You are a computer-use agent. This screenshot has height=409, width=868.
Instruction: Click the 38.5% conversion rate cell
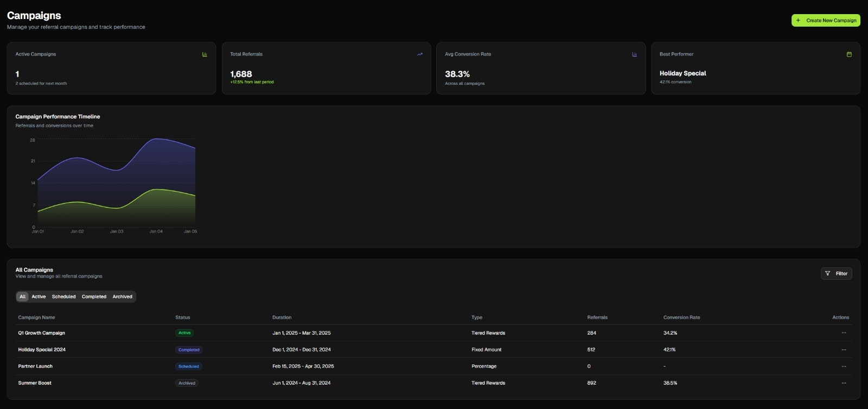[x=670, y=383]
